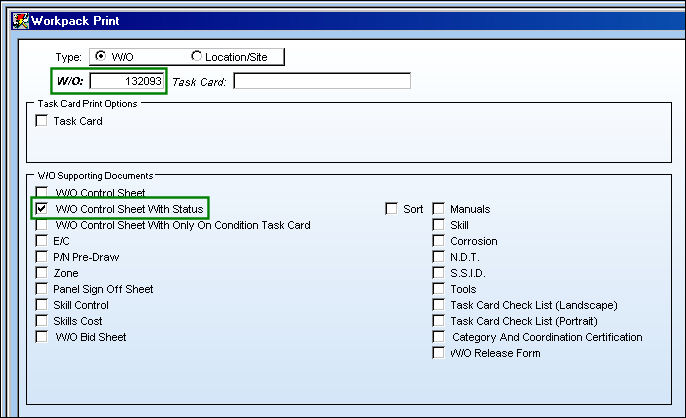Viewport: 686px width, 418px height.
Task: Tick the W/O Release Form checkbox
Action: [438, 352]
